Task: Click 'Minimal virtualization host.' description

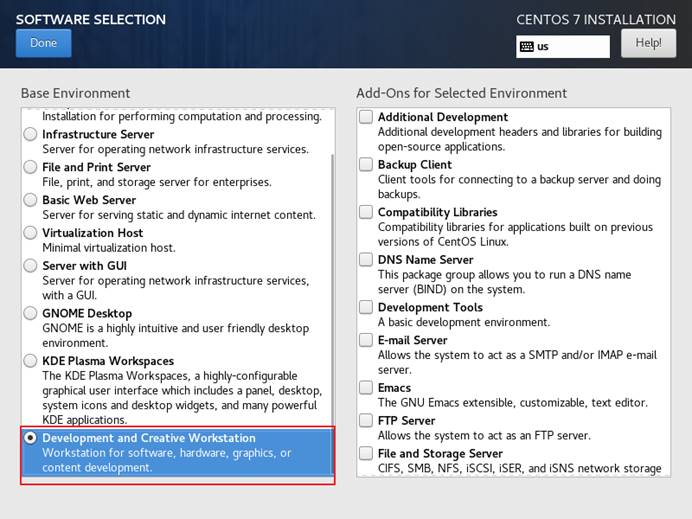Action: coord(109,248)
